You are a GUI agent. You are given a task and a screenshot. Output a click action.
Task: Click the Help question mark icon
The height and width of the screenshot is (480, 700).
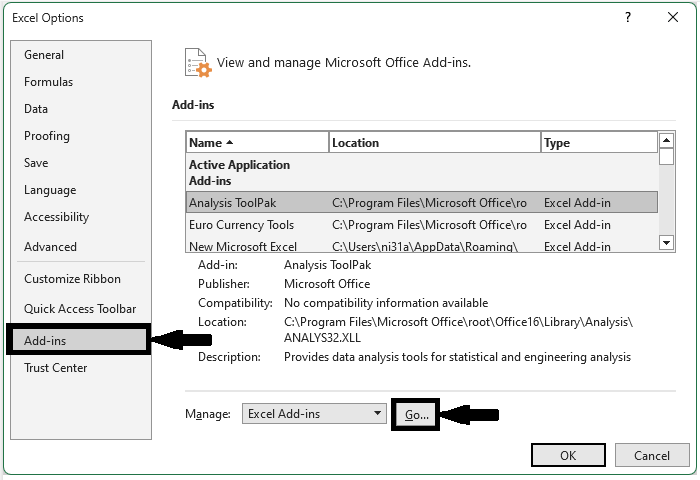[628, 18]
